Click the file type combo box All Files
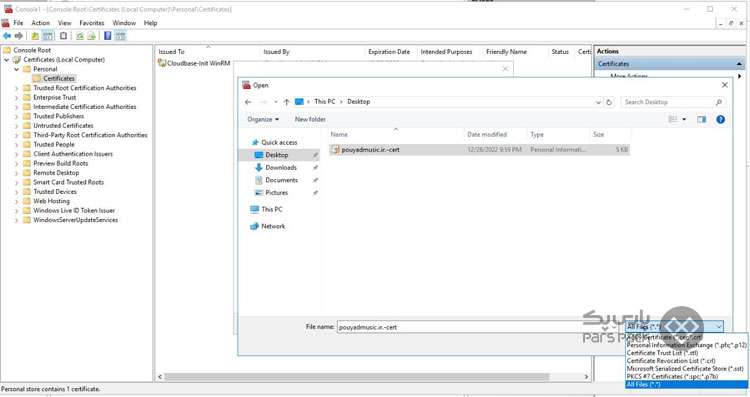The height and width of the screenshot is (397, 750). (x=674, y=327)
